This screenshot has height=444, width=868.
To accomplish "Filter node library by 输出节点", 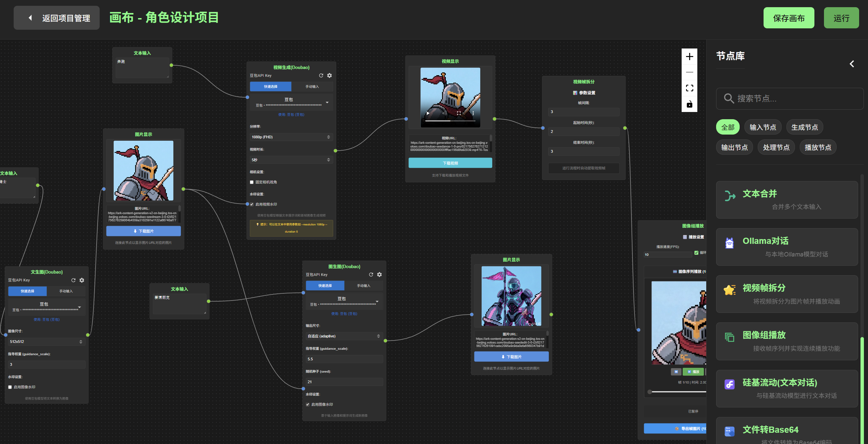I will coord(735,147).
